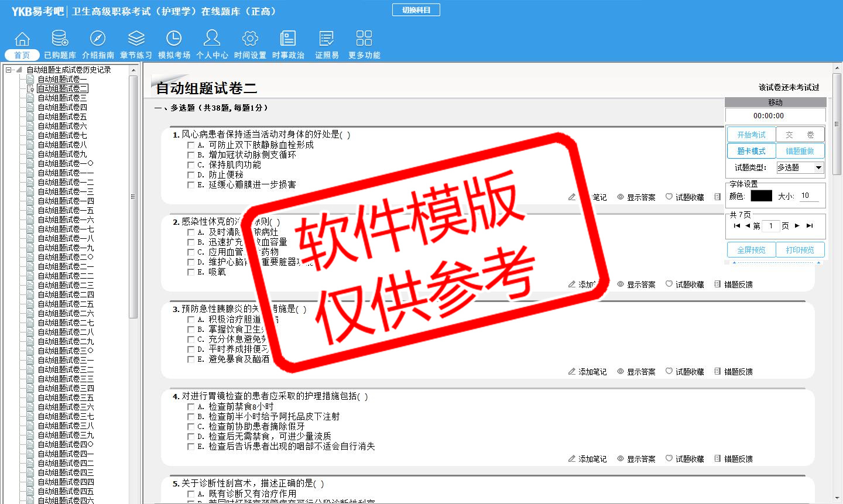The height and width of the screenshot is (504, 843).
Task: Check option C of question 4
Action: click(x=191, y=427)
